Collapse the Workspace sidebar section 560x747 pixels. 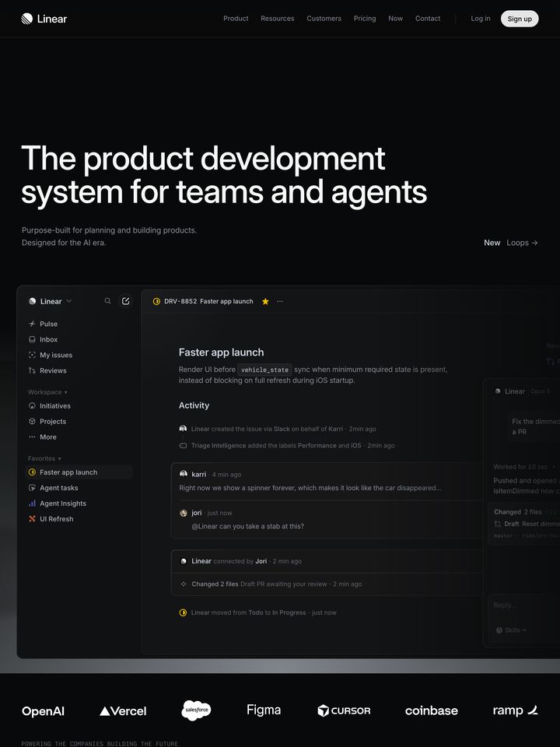point(47,392)
